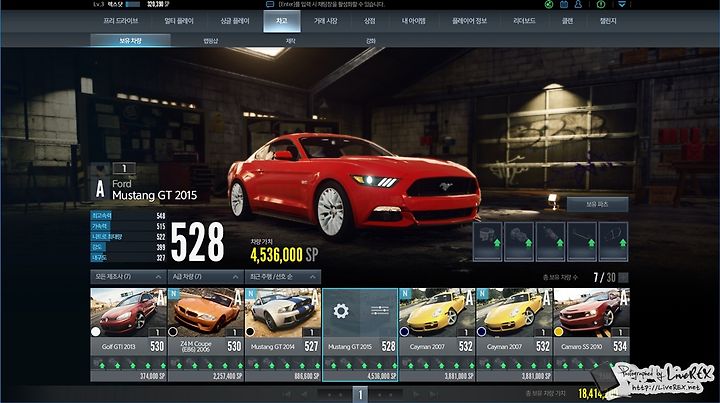This screenshot has width=720, height=403.
Task: Open the chat input icon in the top bar
Action: coord(270,4)
